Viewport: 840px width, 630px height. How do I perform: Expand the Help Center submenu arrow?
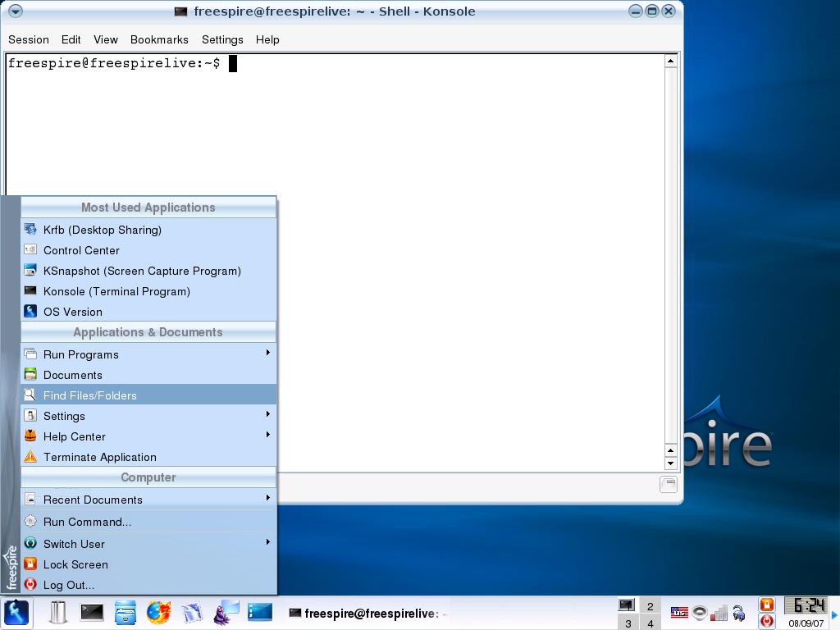tap(268, 435)
